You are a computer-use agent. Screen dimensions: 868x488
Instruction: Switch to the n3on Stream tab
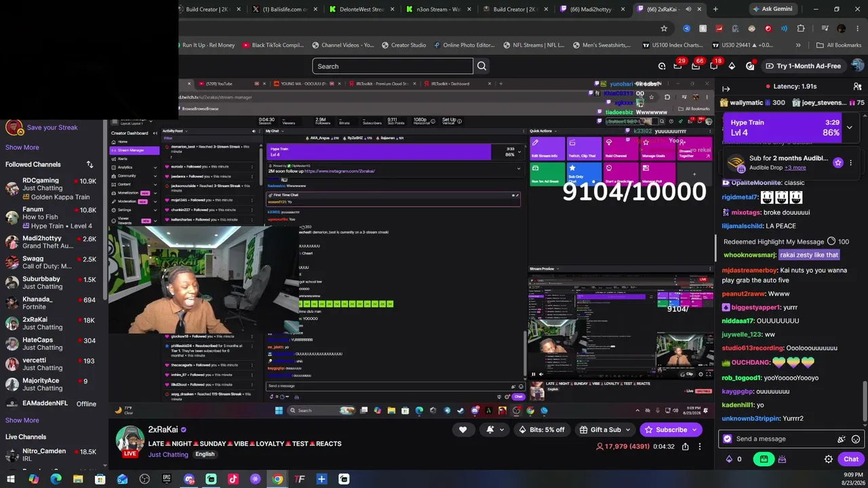(x=439, y=9)
